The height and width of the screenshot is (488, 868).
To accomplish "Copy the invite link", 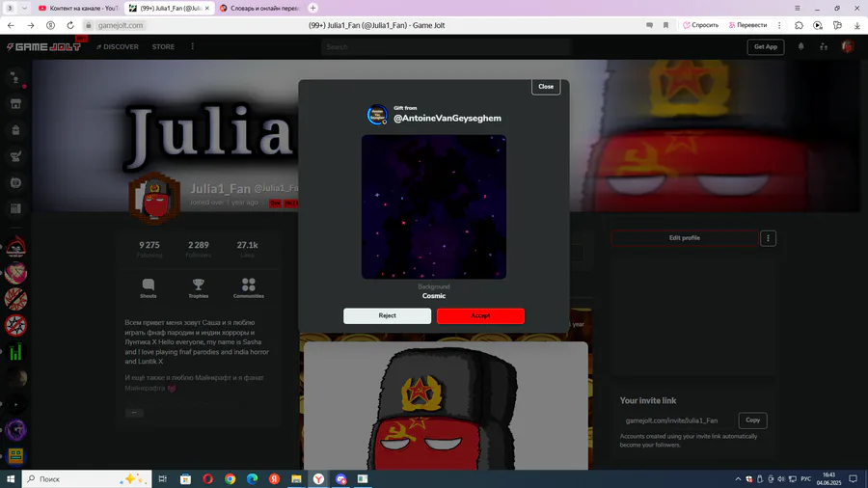I will click(x=752, y=420).
